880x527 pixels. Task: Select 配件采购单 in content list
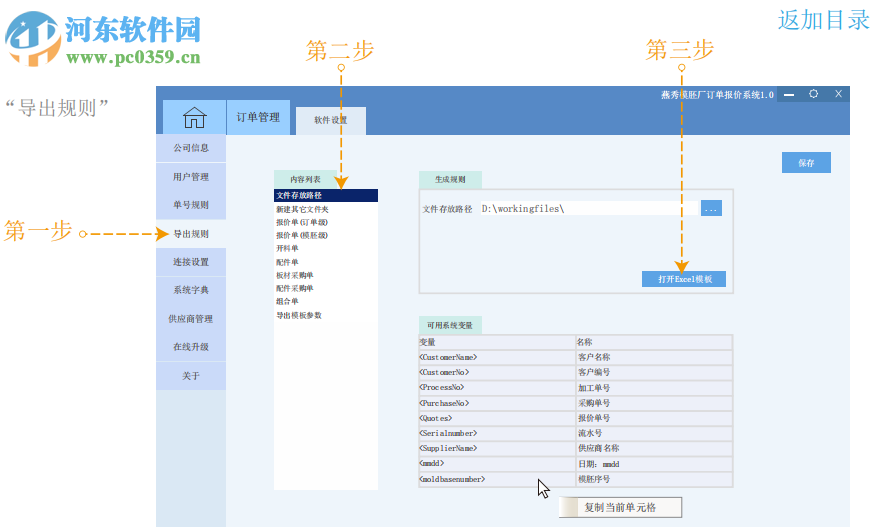(x=326, y=288)
